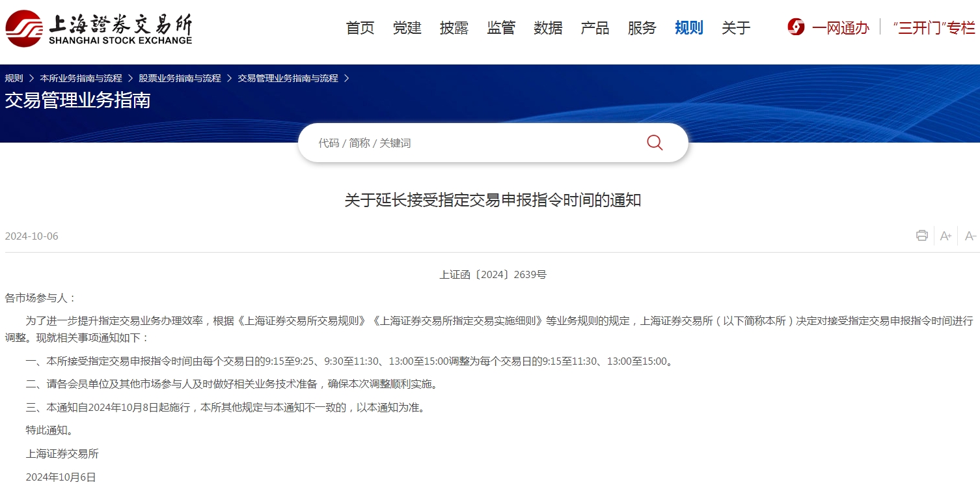Click the paragraph starting with 一、本所接受
This screenshot has height=491, width=980.
350,361
